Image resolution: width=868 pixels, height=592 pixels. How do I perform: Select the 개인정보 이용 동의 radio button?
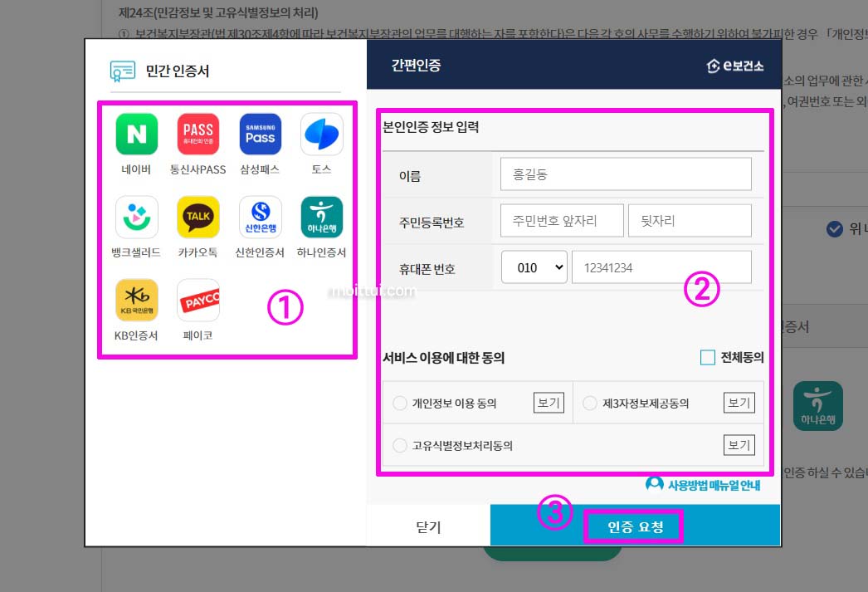pos(399,402)
